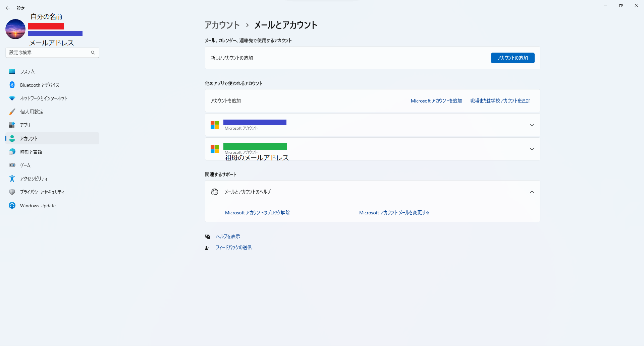
Task: Click the フィードバックの送信 link
Action: click(234, 248)
